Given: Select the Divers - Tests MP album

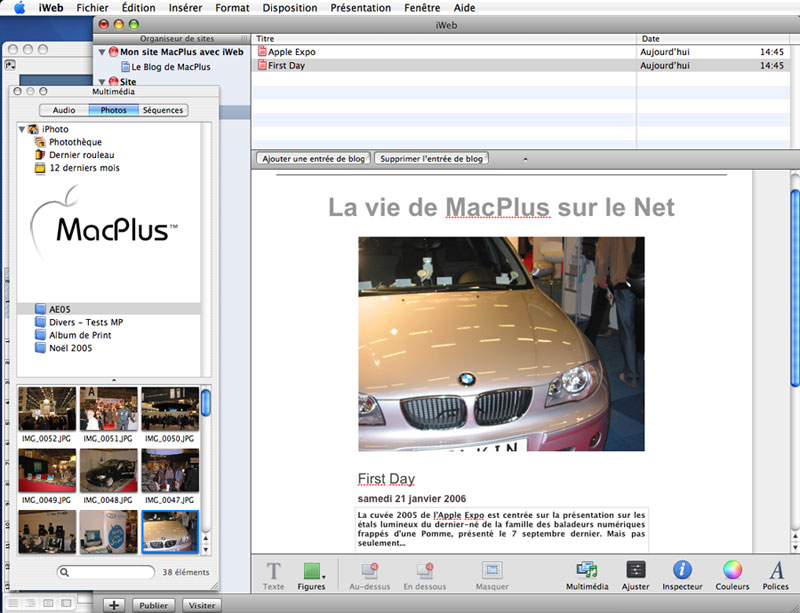Looking at the screenshot, I should 86,322.
